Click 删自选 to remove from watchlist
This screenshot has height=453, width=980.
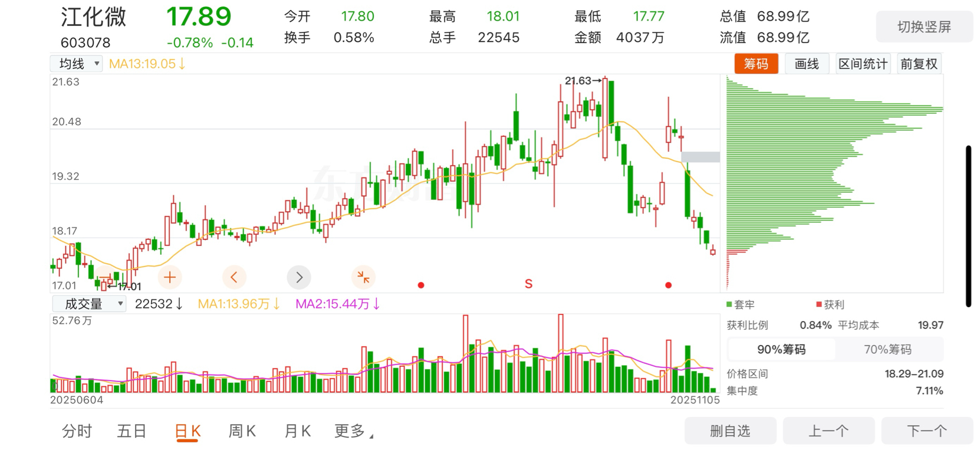click(730, 431)
